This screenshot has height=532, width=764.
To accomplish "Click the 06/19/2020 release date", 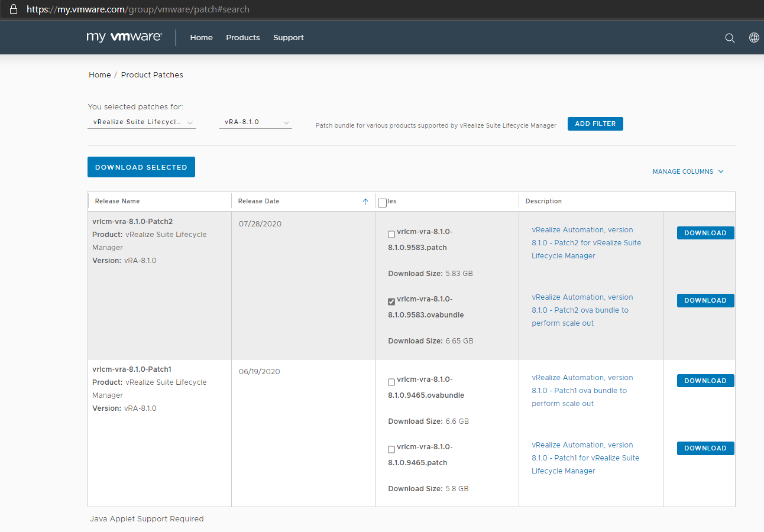I will pos(260,372).
